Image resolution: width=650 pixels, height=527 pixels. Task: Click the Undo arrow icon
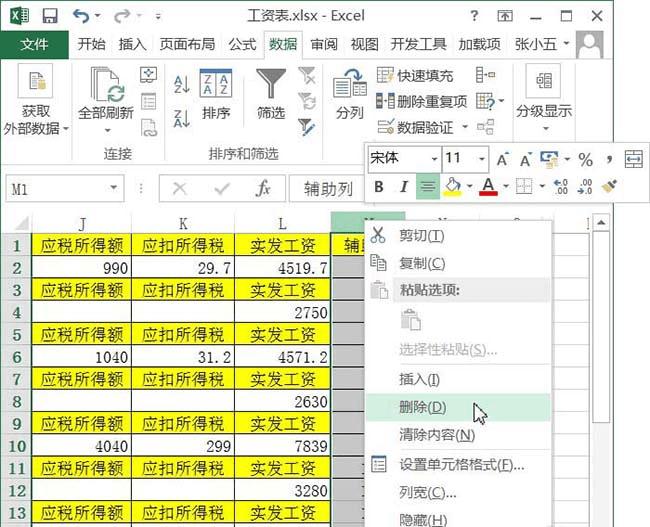[x=81, y=16]
